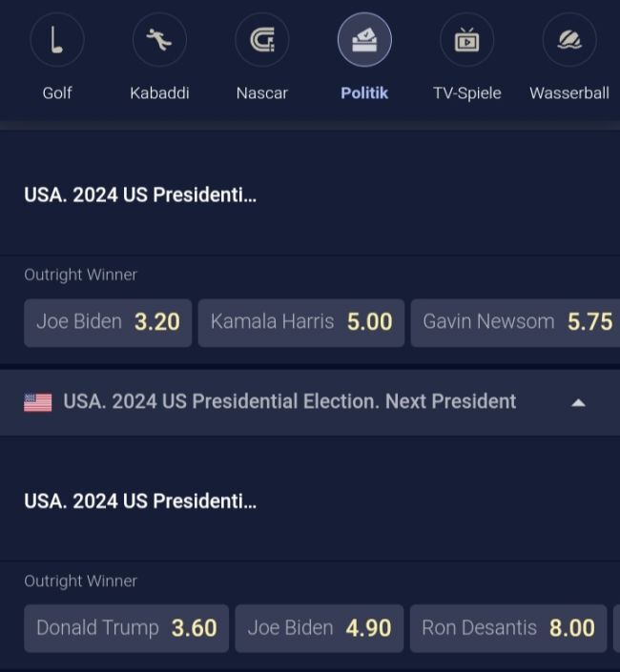Switch to the TV-Spiele tab label
This screenshot has height=672, width=620.
pos(466,92)
